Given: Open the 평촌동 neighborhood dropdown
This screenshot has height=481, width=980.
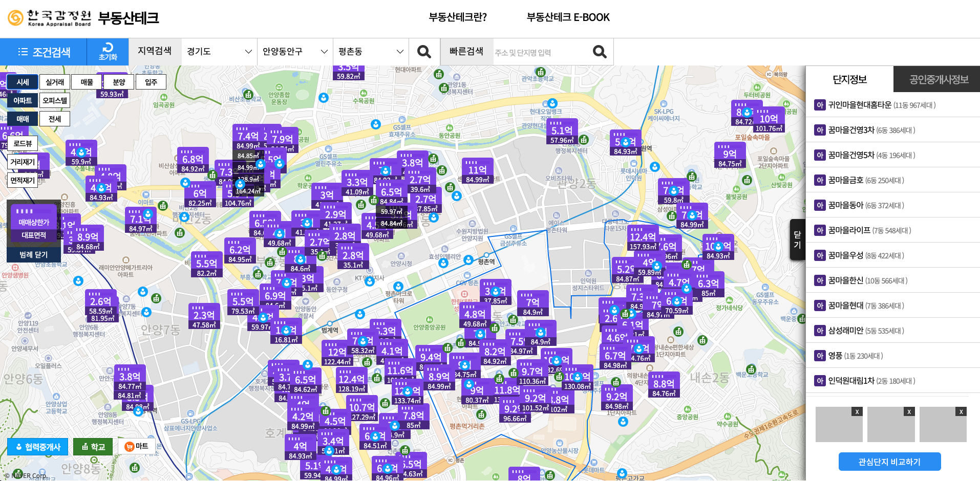Looking at the screenshot, I should (x=371, y=52).
